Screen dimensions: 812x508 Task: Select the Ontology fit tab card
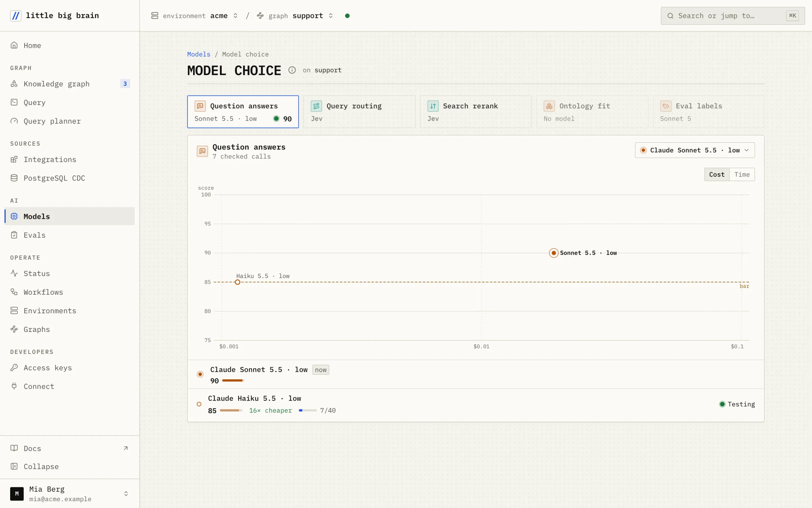[x=592, y=112]
